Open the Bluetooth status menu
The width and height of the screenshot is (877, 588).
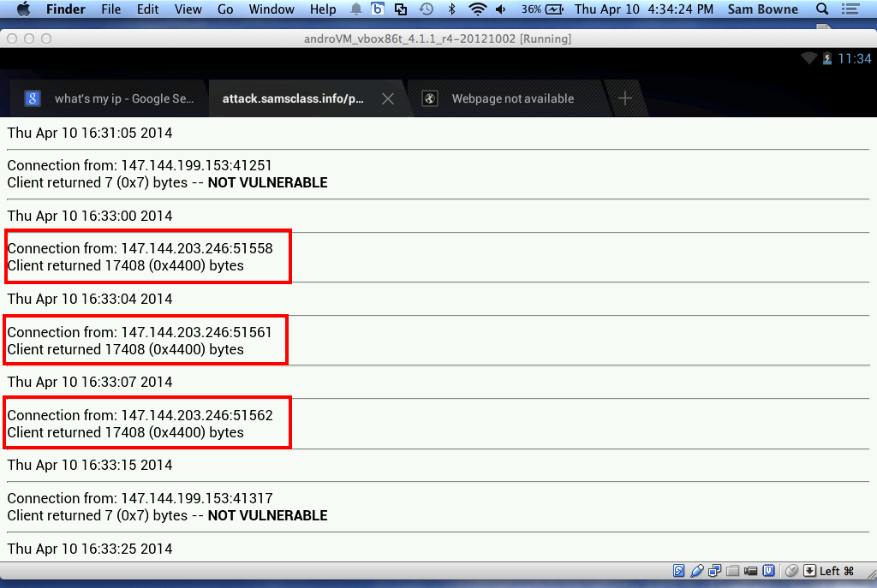coord(452,9)
